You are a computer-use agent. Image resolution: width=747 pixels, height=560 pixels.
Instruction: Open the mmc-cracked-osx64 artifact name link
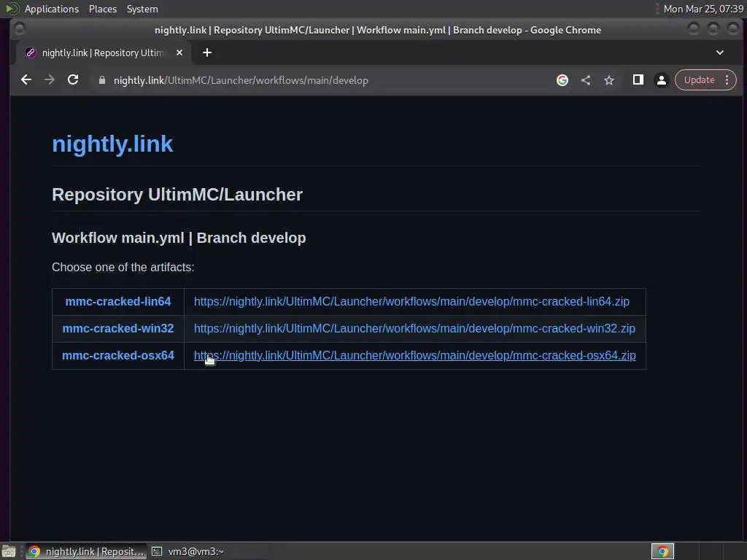[x=118, y=356]
